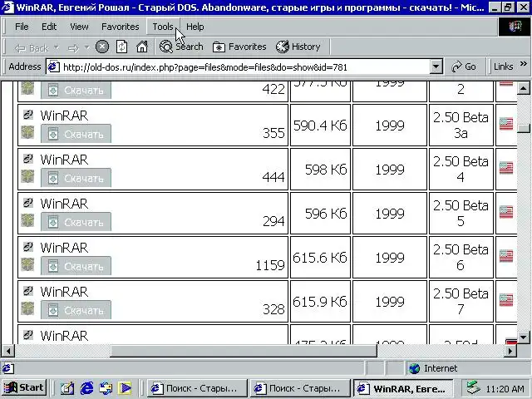
Task: Click the Скачать button in the 422 row
Action: (x=76, y=91)
